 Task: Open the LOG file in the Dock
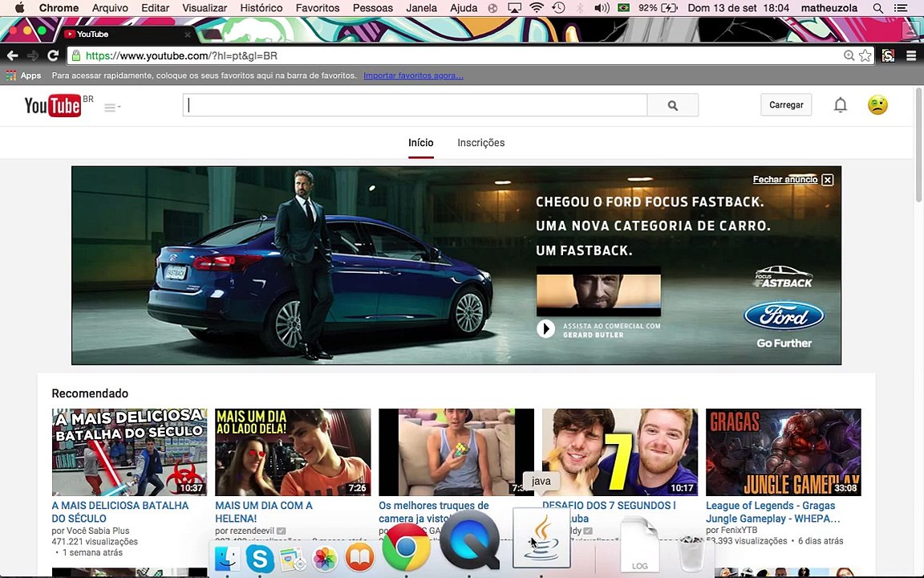click(x=640, y=543)
